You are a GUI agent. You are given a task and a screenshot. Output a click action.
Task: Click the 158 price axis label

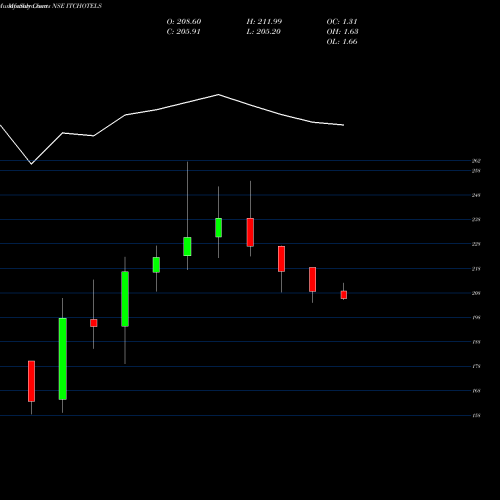click(476, 416)
